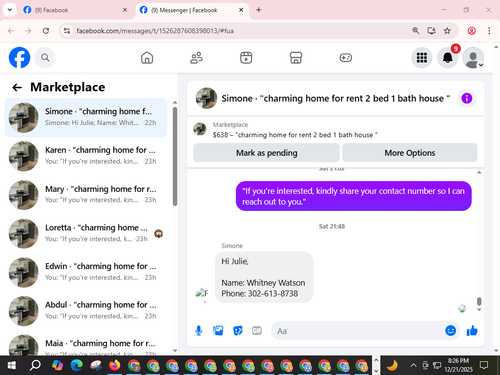Click the address bar URL
The height and width of the screenshot is (375, 500).
click(155, 31)
